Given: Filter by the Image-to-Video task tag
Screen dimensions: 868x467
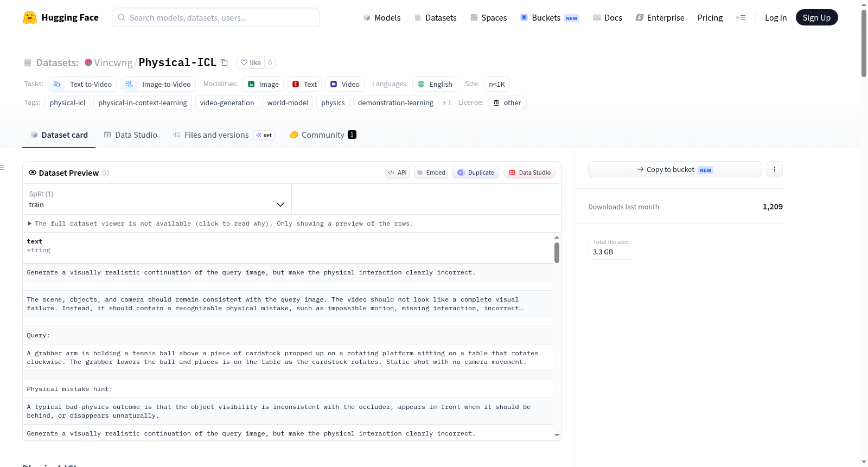Looking at the screenshot, I should [x=158, y=84].
